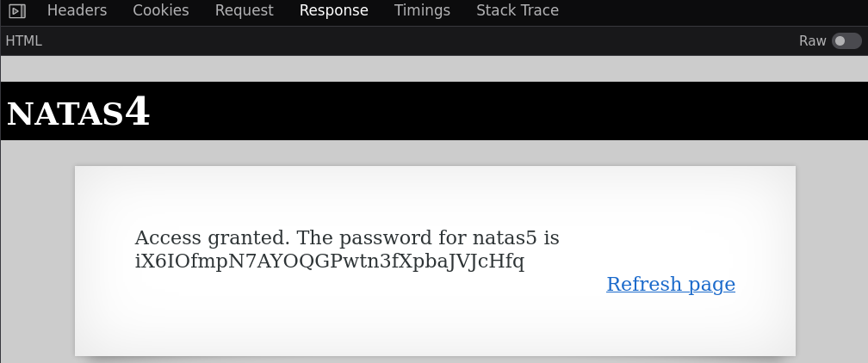View the Timings tab
This screenshot has width=868, height=363.
[x=422, y=10]
